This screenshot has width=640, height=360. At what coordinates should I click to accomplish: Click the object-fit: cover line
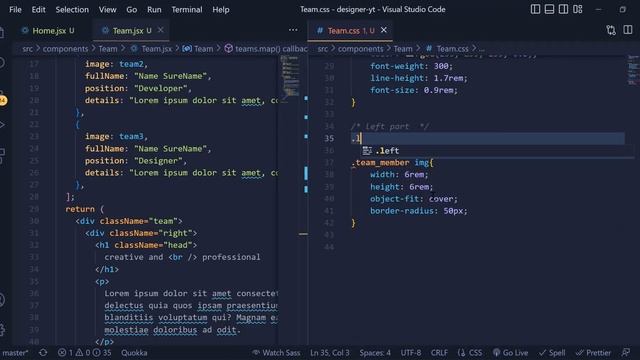click(414, 199)
